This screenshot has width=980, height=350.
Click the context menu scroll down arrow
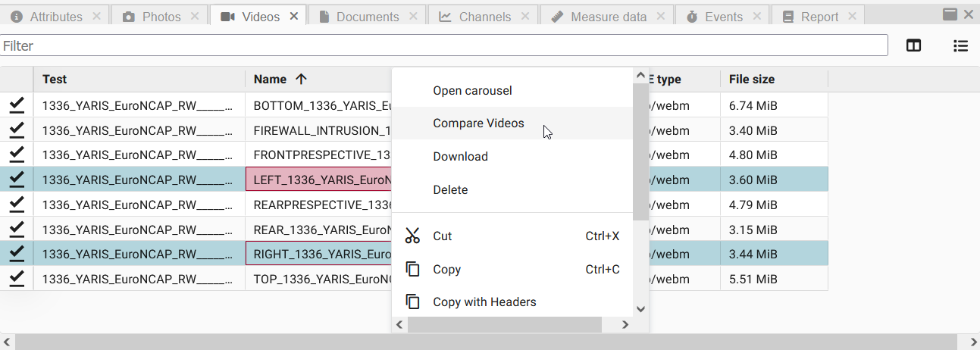tap(640, 308)
